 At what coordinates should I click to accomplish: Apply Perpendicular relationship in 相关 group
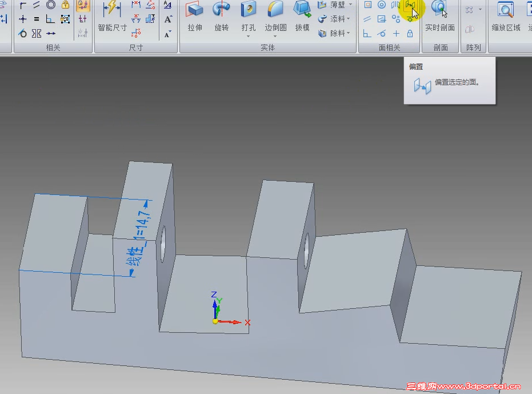[x=50, y=19]
